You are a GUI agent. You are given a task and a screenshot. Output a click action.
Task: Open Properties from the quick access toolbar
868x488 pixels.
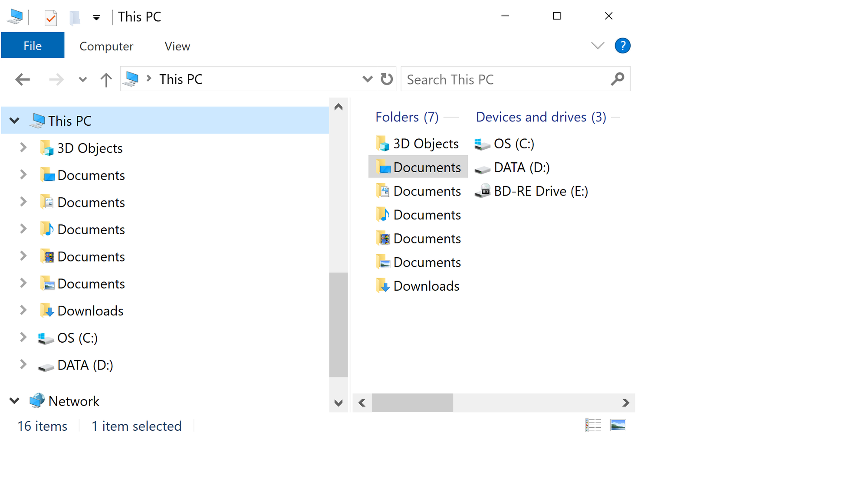pyautogui.click(x=51, y=17)
